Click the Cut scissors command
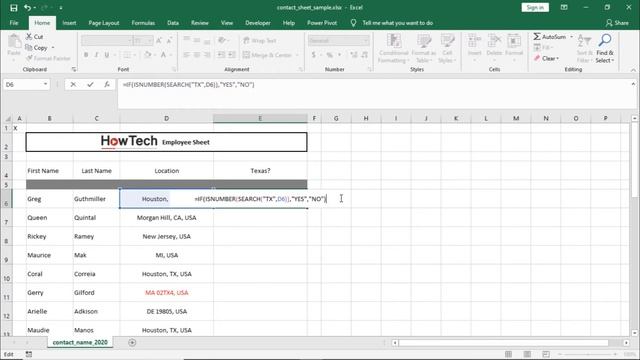The width and height of the screenshot is (640, 360). click(34, 37)
